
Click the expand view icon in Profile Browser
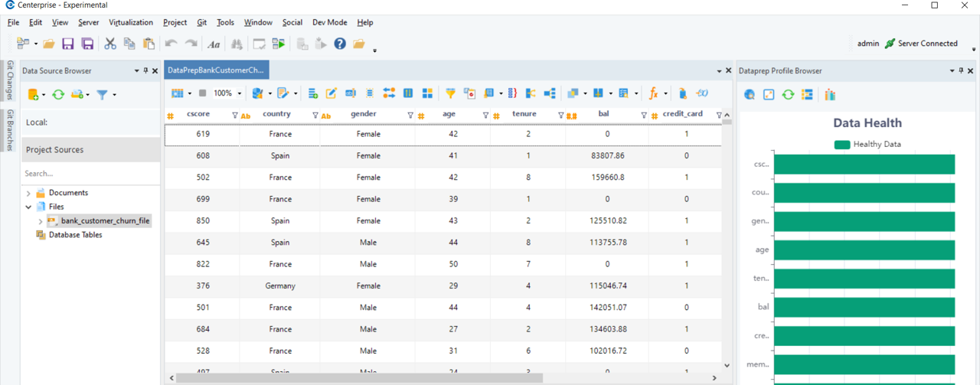pos(769,95)
